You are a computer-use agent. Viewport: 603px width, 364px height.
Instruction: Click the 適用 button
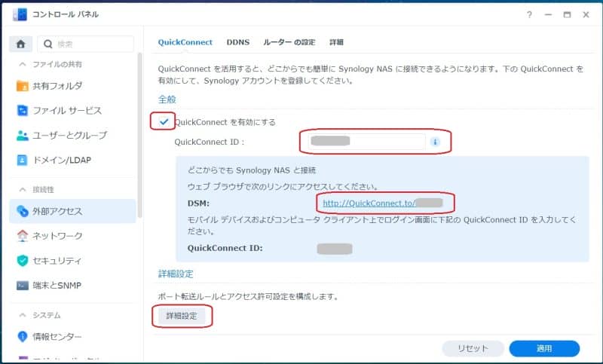[544, 348]
